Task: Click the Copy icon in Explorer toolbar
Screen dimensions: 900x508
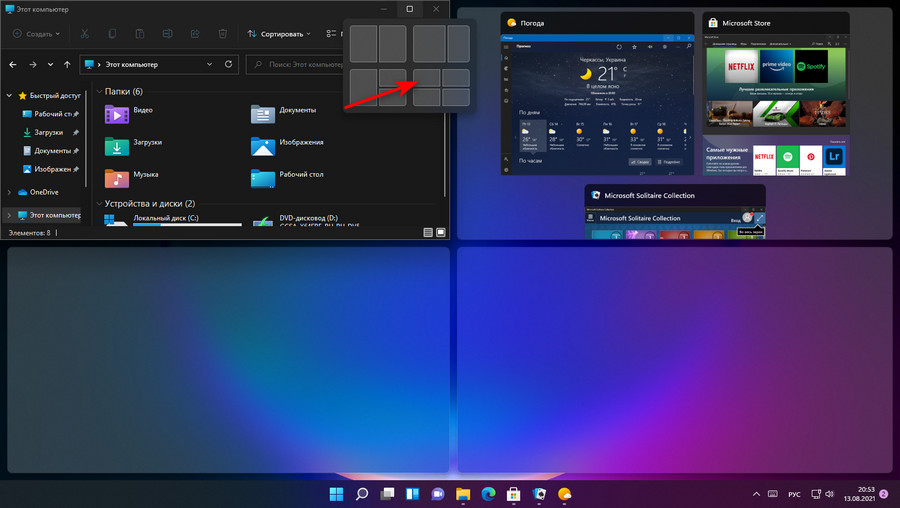Action: pos(112,34)
